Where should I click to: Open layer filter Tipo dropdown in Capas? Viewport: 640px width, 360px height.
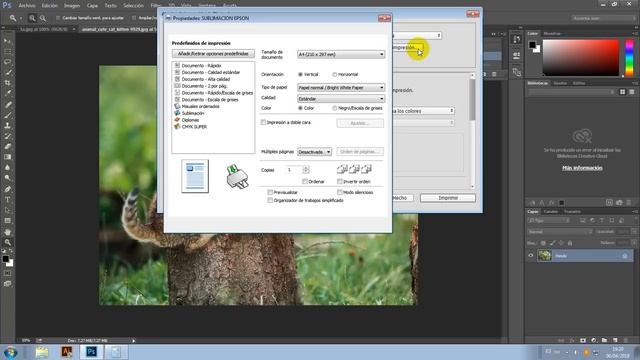[x=549, y=220]
